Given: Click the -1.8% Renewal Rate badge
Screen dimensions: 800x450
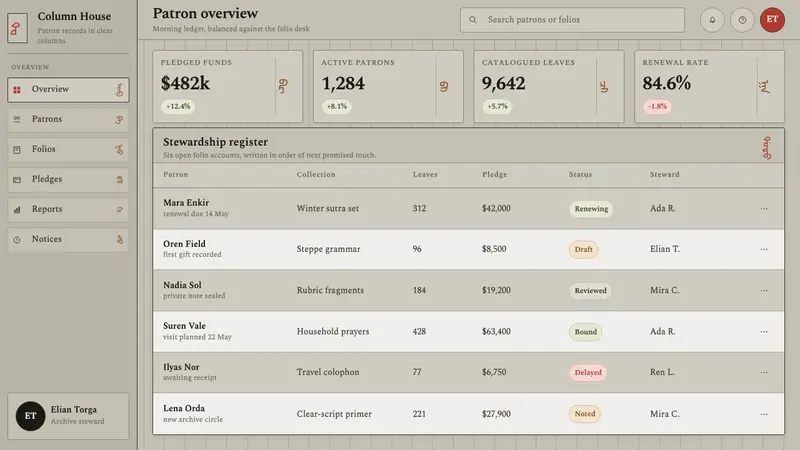Looking at the screenshot, I should pos(657,106).
